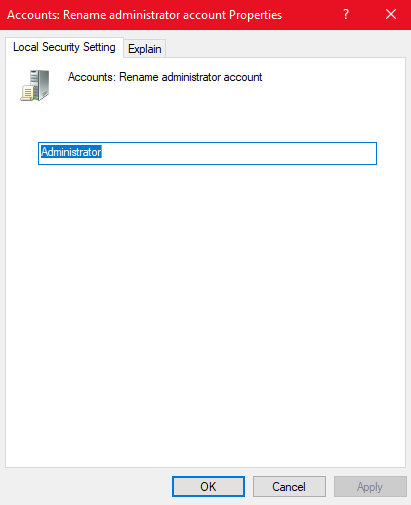411x505 pixels.
Task: Click the word Properties in the title bar
Action: [x=255, y=15]
